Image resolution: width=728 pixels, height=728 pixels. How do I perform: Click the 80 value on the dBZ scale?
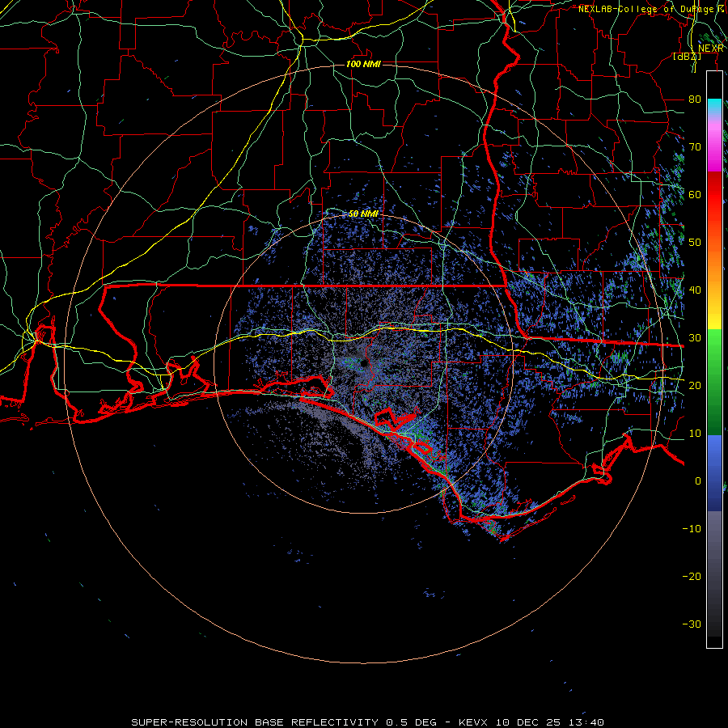click(695, 99)
